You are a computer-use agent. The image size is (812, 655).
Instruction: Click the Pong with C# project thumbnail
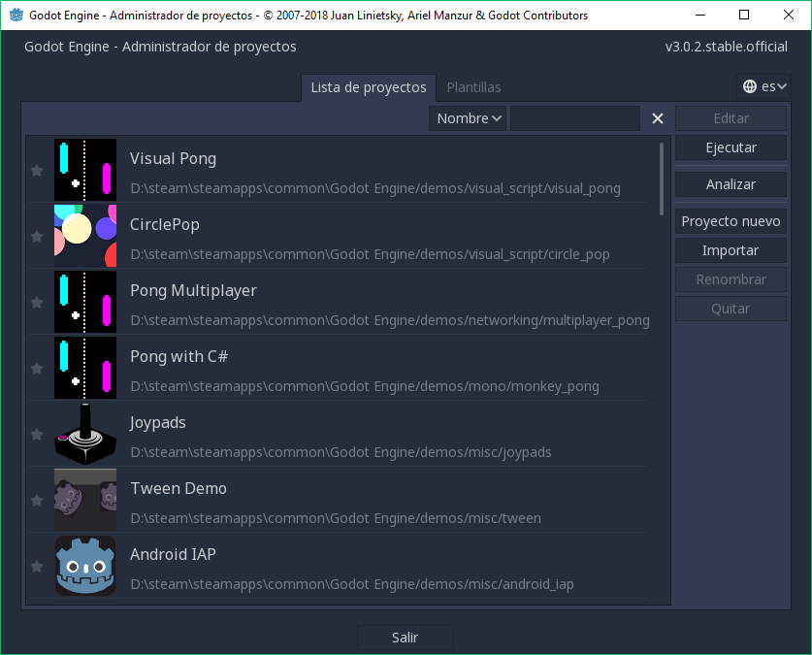click(85, 368)
